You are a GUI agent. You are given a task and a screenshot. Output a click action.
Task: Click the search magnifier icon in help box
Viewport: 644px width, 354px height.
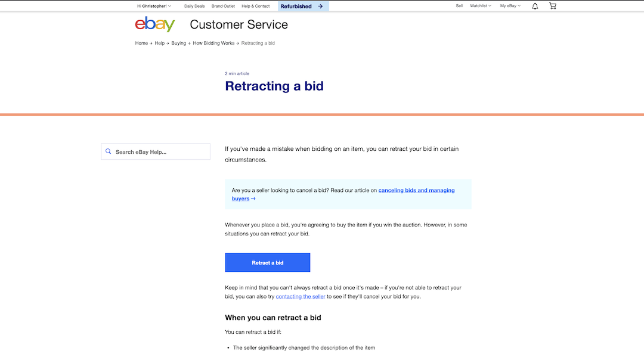click(x=109, y=151)
